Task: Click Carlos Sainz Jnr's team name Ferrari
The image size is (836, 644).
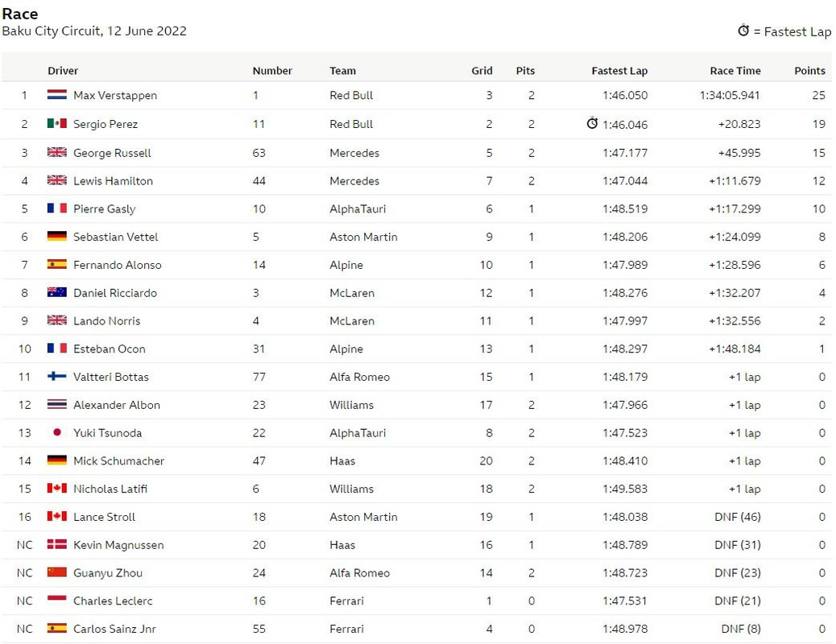Action: pyautogui.click(x=346, y=629)
